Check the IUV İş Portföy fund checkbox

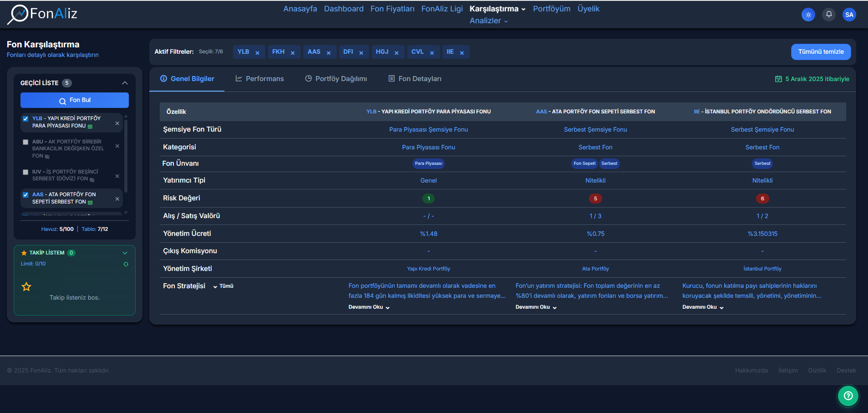tap(25, 172)
